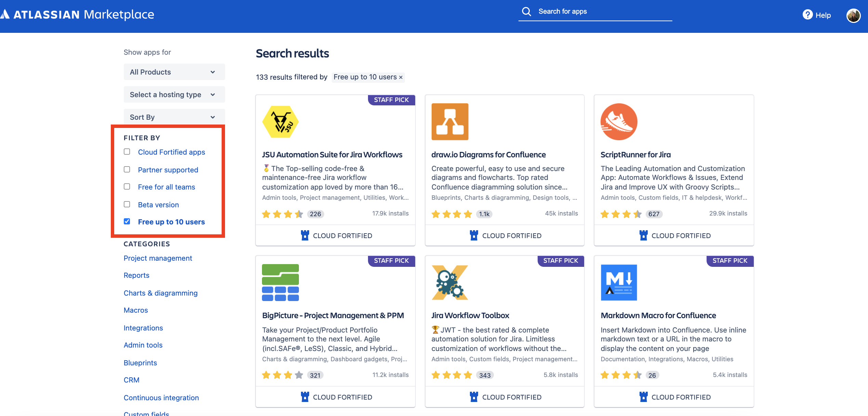
Task: Click the 45k installs text
Action: [x=561, y=213]
